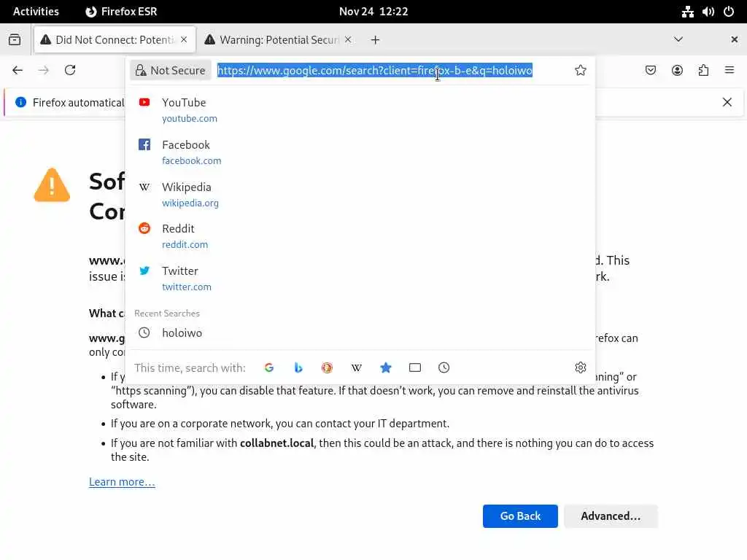This screenshot has height=560, width=747.
Task: Reload the current page
Action: (x=70, y=71)
